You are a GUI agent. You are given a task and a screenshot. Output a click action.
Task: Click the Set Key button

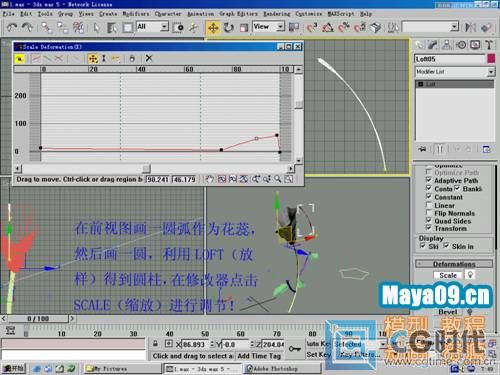pyautogui.click(x=318, y=355)
